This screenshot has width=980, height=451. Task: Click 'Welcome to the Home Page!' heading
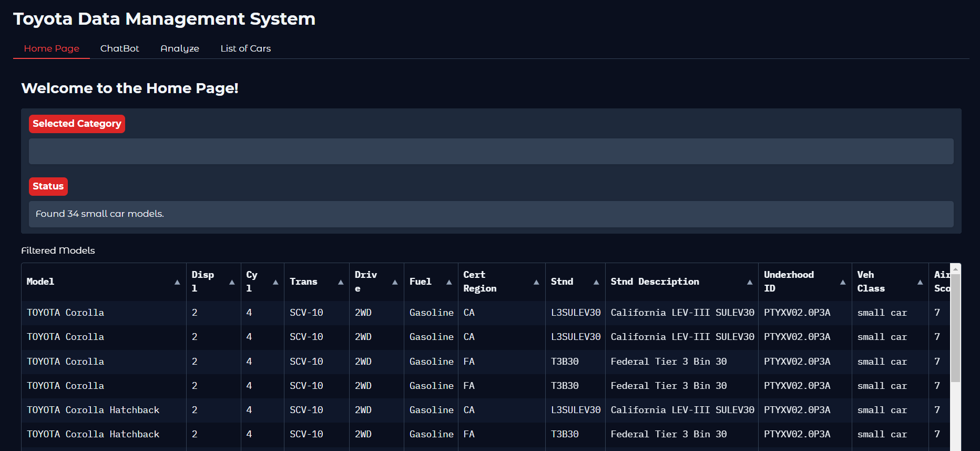[x=130, y=88]
